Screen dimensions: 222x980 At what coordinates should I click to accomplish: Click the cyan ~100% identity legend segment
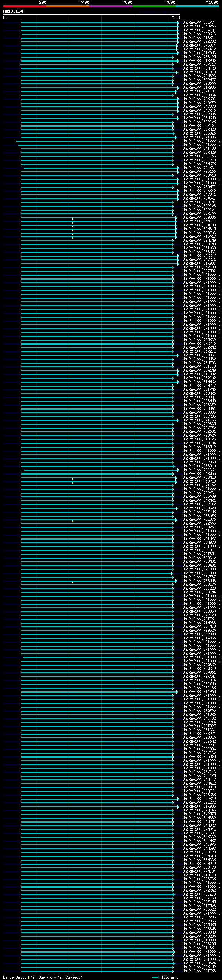pos(197,6)
